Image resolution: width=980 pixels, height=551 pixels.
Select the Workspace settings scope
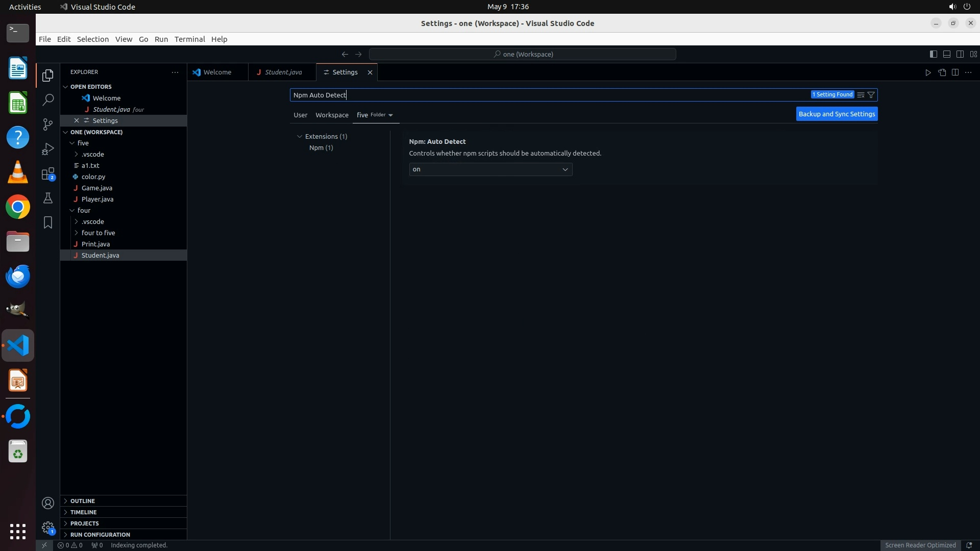pos(332,115)
